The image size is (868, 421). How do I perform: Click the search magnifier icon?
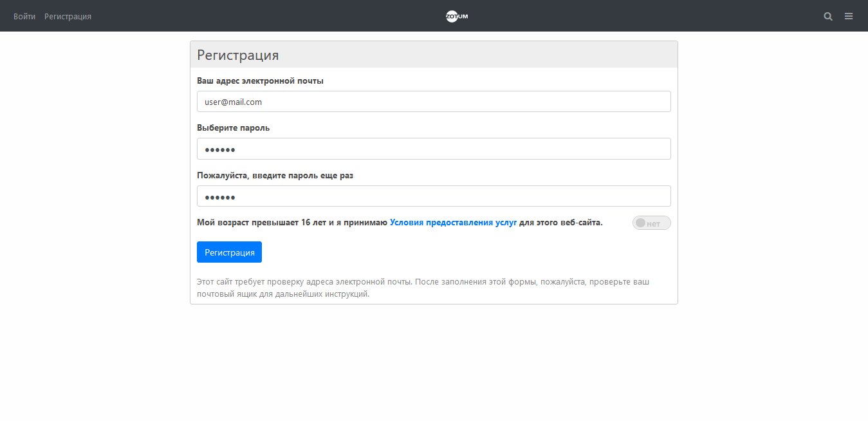[828, 16]
